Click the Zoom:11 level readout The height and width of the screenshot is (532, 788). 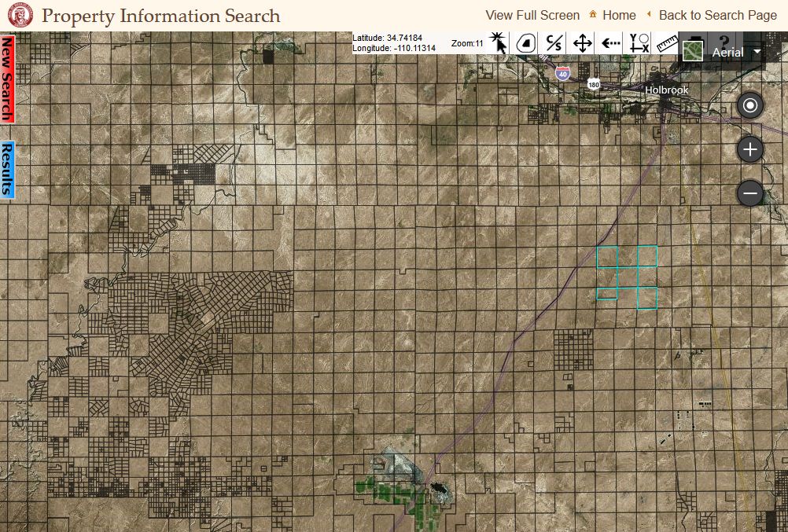(467, 44)
